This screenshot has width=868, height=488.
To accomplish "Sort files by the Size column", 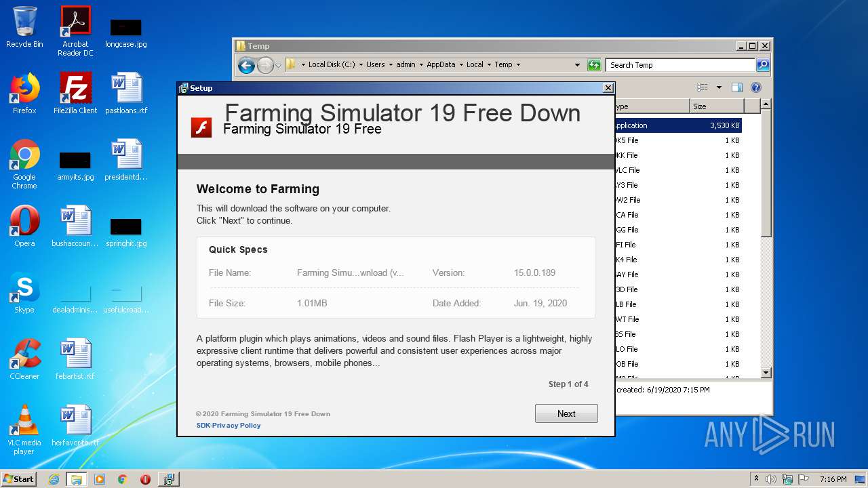I will pyautogui.click(x=717, y=106).
